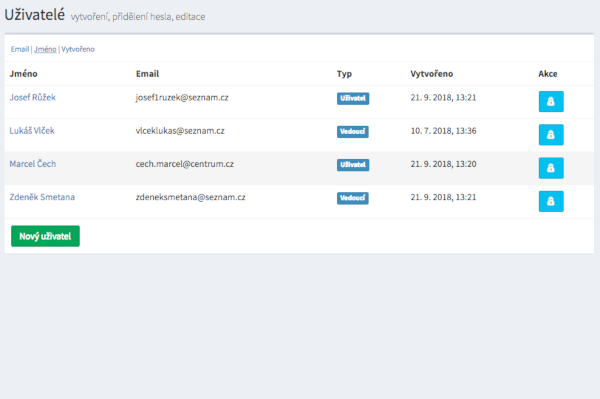Click the Jméno column header
Image resolution: width=600 pixels, height=399 pixels.
[23, 74]
